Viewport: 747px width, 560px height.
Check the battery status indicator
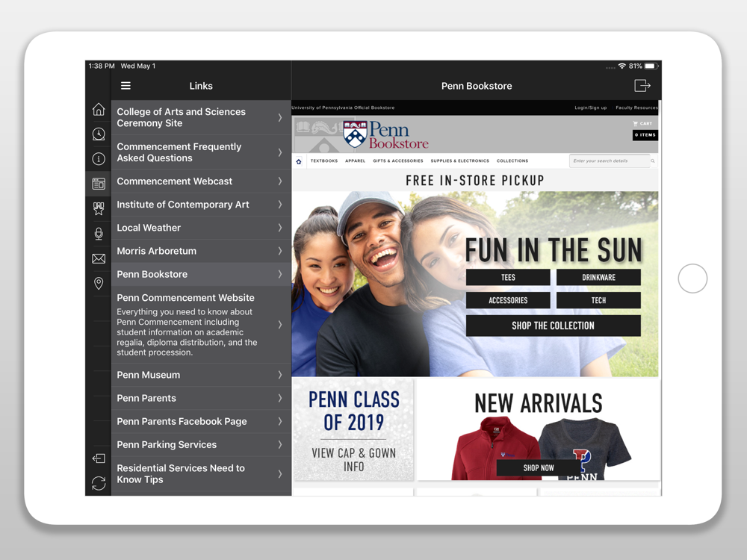651,66
